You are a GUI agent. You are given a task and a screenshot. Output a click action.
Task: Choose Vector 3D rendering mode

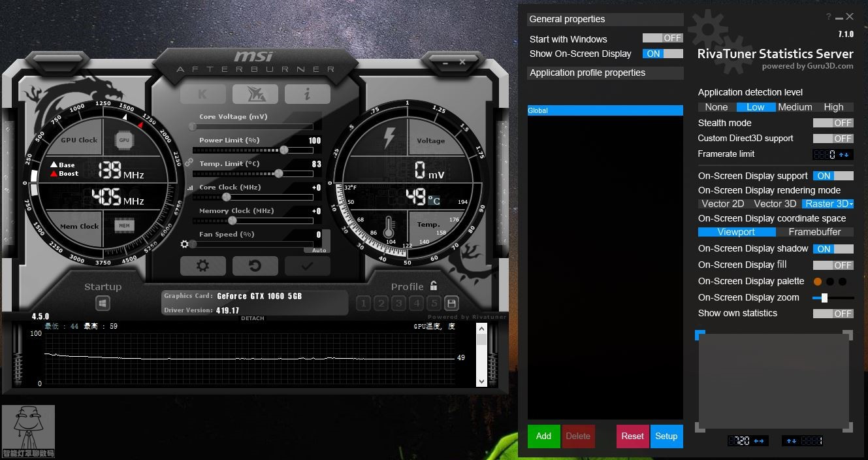click(775, 204)
